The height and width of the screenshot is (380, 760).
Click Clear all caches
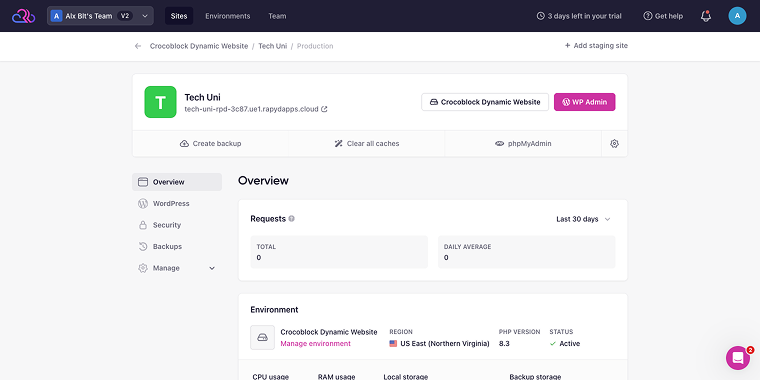[367, 143]
